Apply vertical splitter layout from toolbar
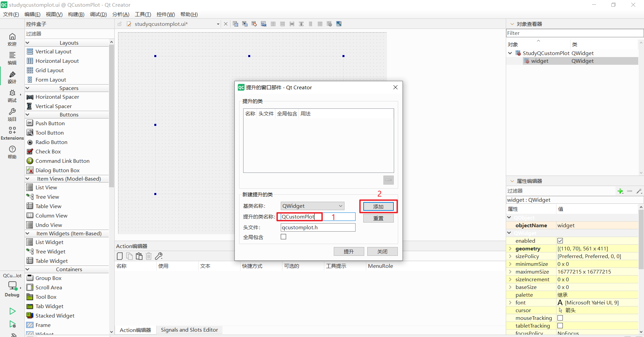 click(301, 24)
